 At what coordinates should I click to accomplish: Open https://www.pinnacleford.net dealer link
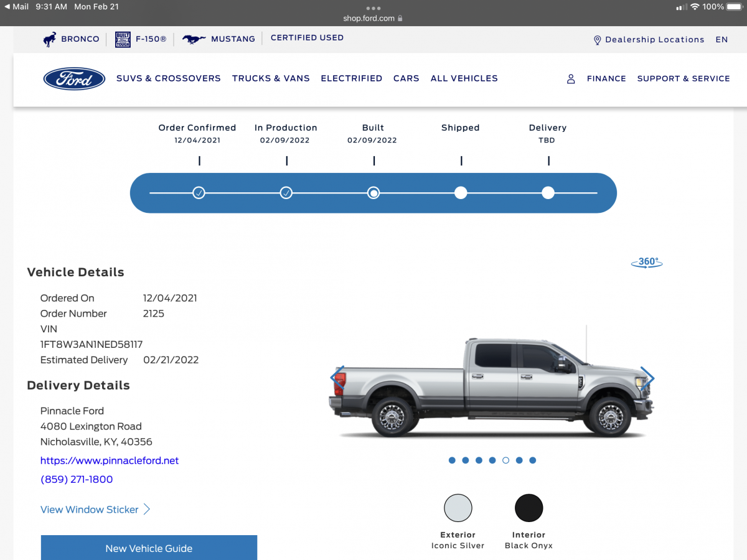pos(110,461)
